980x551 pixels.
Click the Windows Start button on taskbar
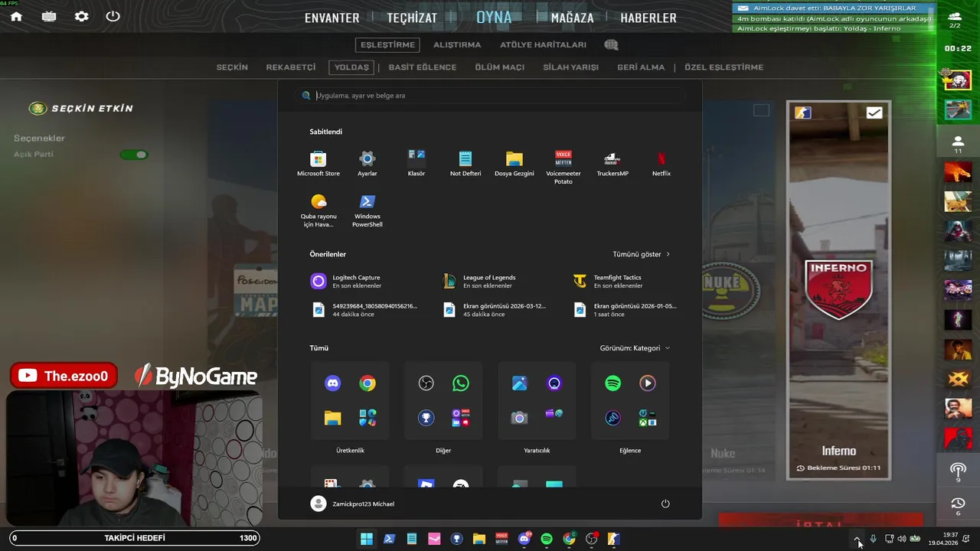[x=367, y=539]
